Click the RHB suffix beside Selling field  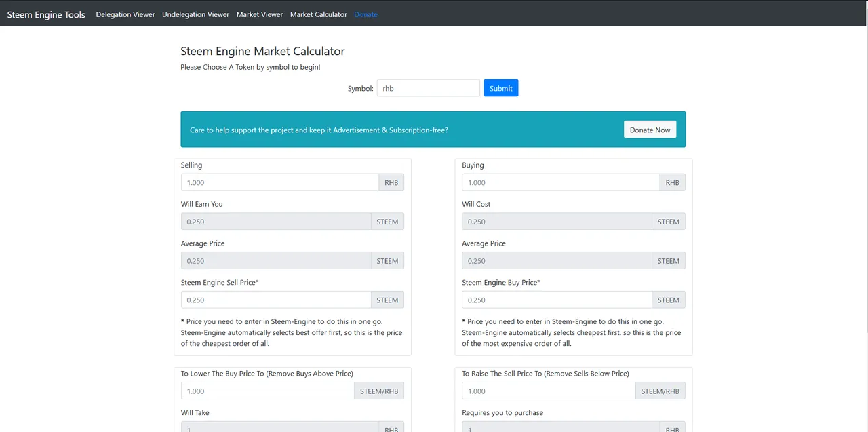coord(391,182)
